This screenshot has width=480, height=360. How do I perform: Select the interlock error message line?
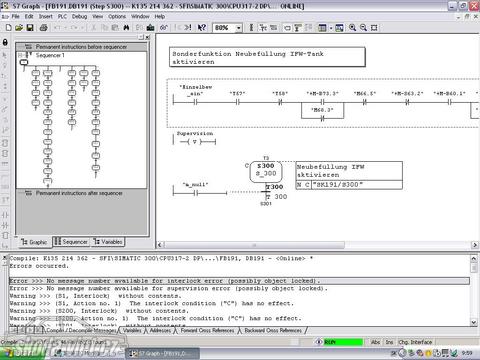click(239, 281)
